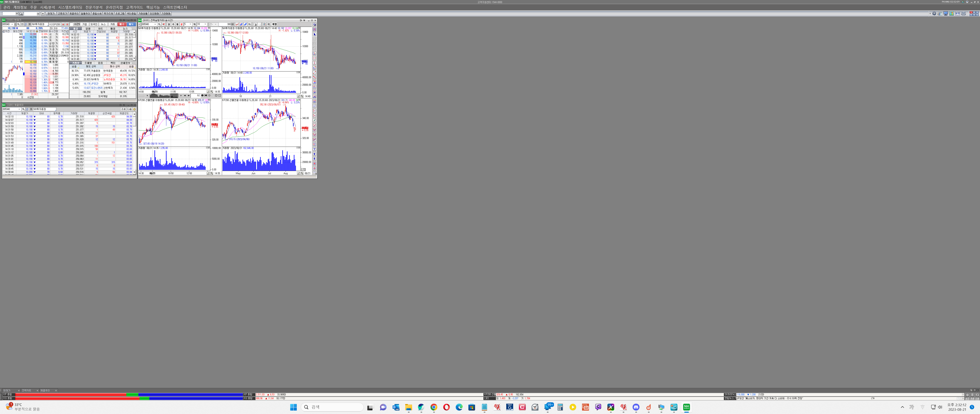This screenshot has height=414, width=980.
Task: Click the chart overview scroll slider thumbnail
Action: (174, 96)
